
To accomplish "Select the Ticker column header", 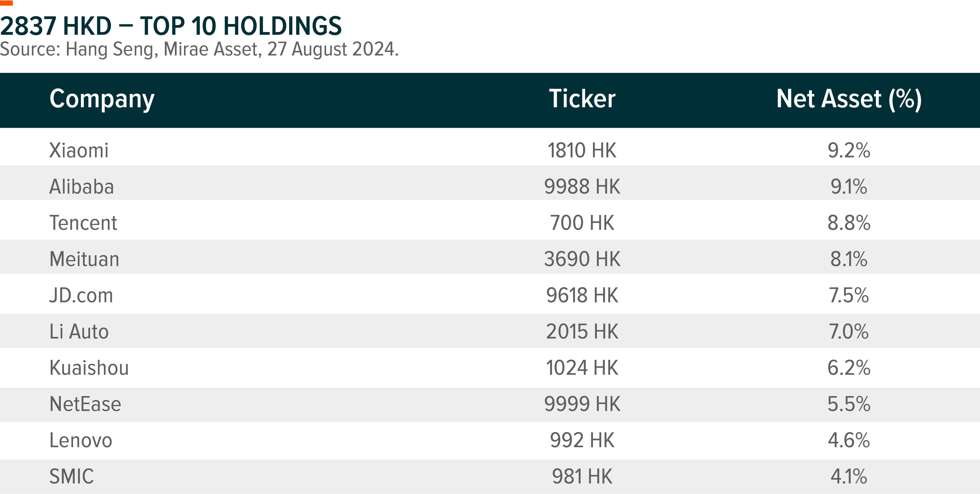I will click(x=582, y=99).
